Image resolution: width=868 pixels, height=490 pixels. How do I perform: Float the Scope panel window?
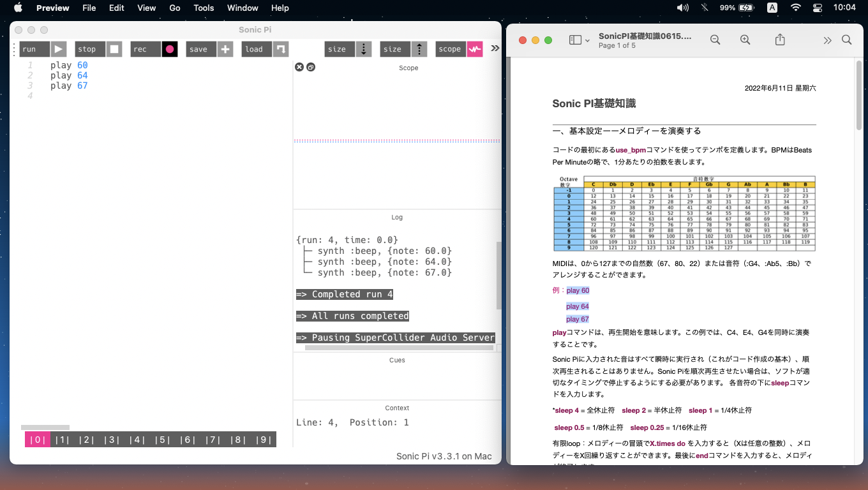tap(311, 67)
